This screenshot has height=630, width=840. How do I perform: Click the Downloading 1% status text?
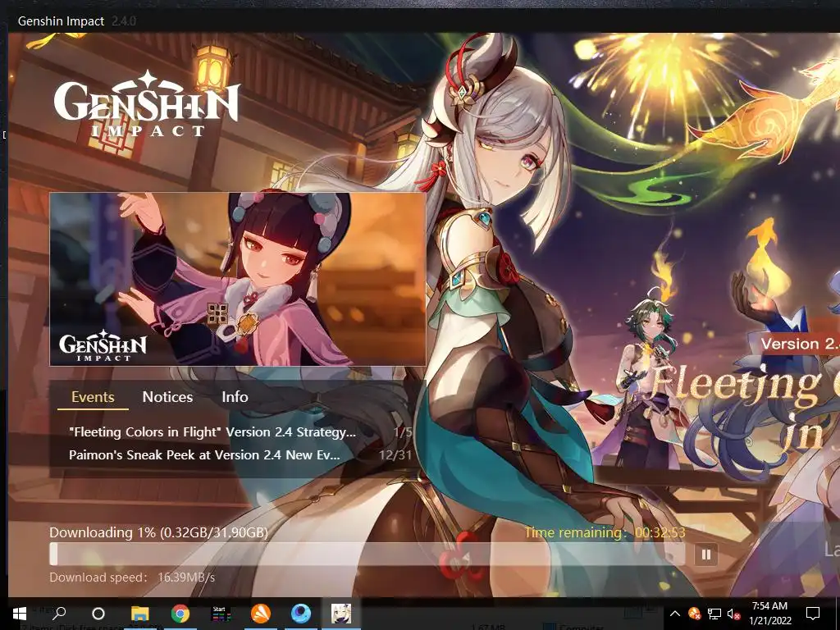pyautogui.click(x=158, y=532)
